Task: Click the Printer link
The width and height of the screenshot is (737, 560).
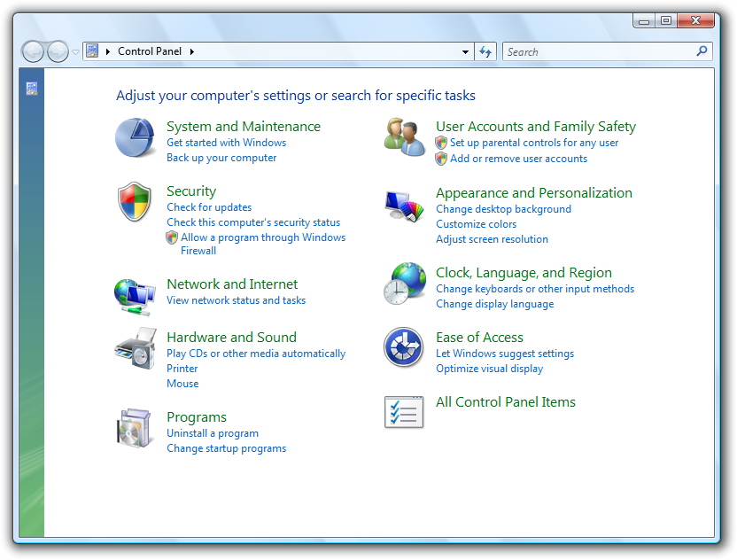Action: [x=182, y=369]
